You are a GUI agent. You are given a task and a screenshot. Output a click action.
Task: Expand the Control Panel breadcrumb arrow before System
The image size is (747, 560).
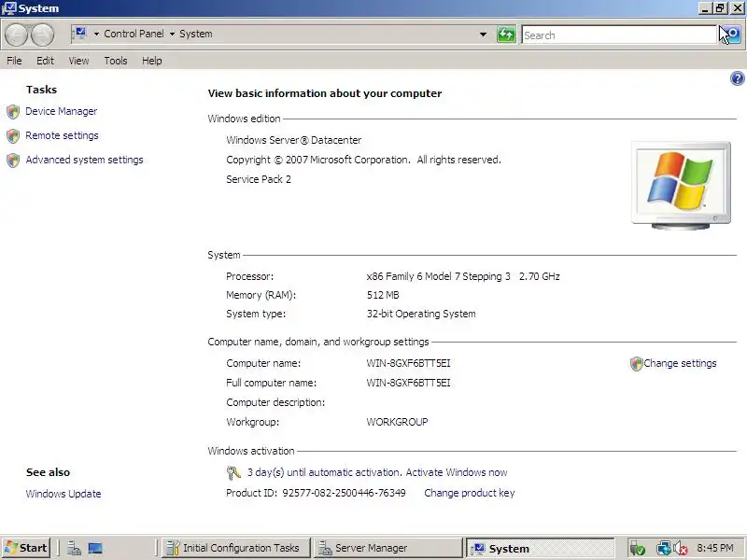[172, 34]
